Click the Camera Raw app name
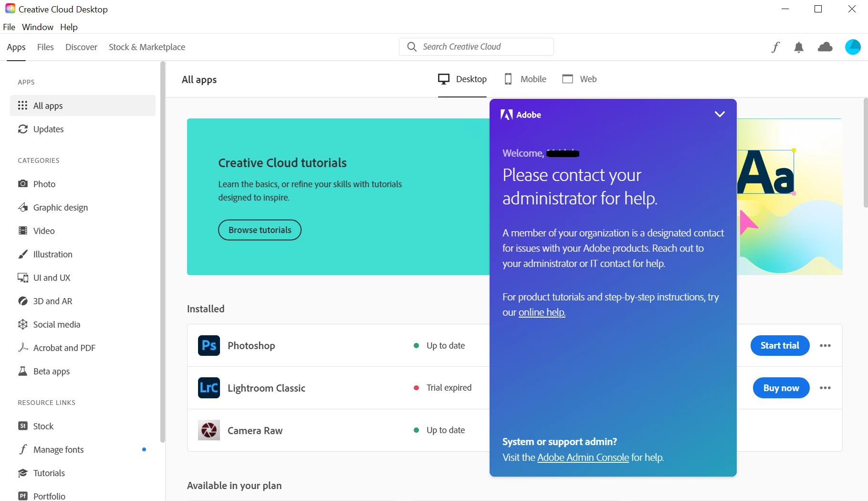868x501 pixels. pyautogui.click(x=255, y=430)
